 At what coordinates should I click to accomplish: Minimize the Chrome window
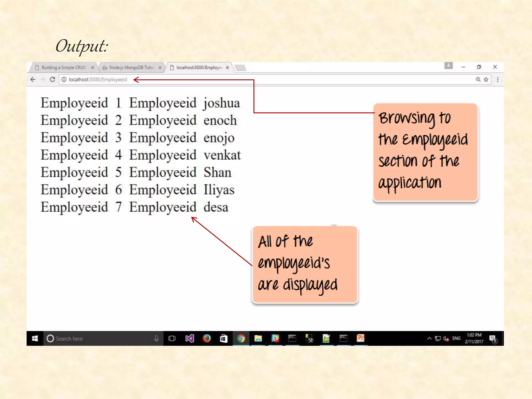click(463, 67)
